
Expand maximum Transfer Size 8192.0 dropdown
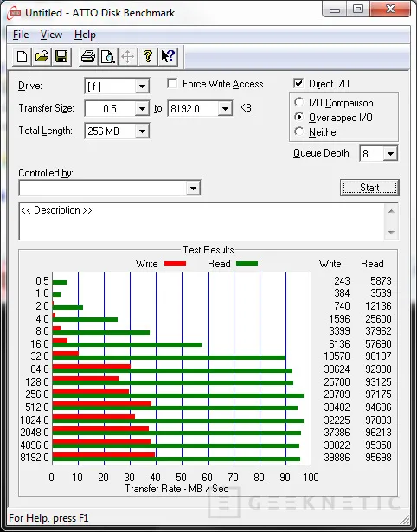225,109
